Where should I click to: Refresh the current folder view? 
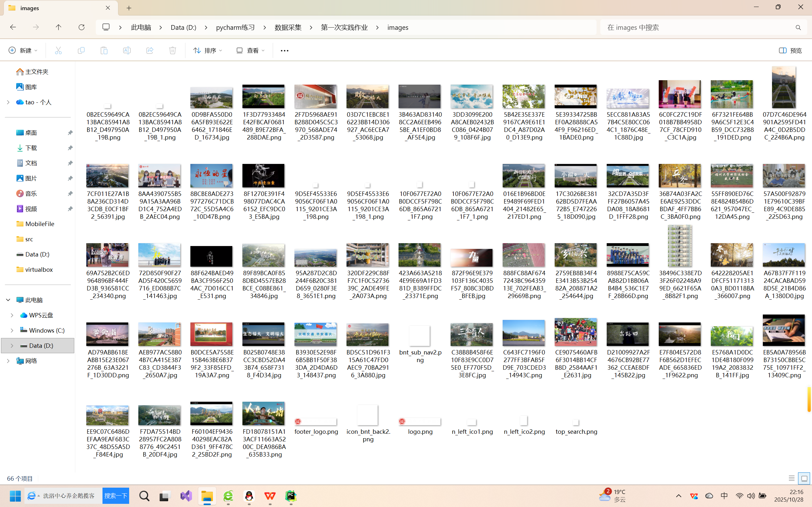(x=81, y=27)
